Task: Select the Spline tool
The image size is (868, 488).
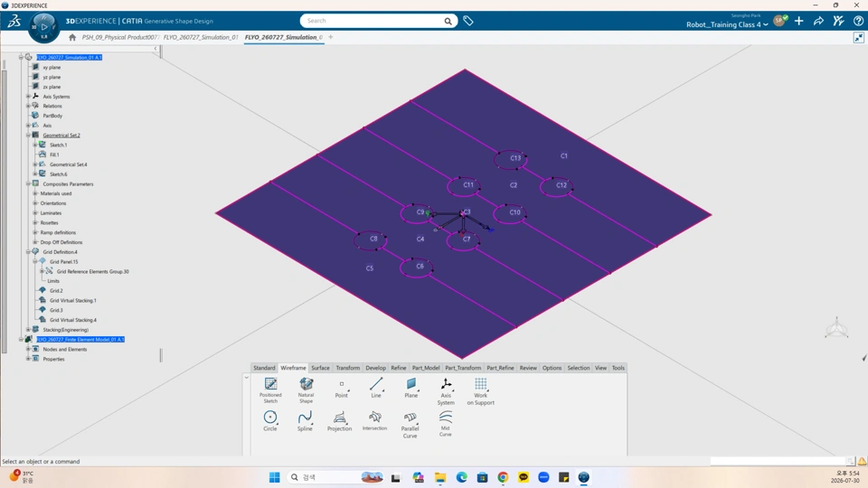Action: point(305,420)
